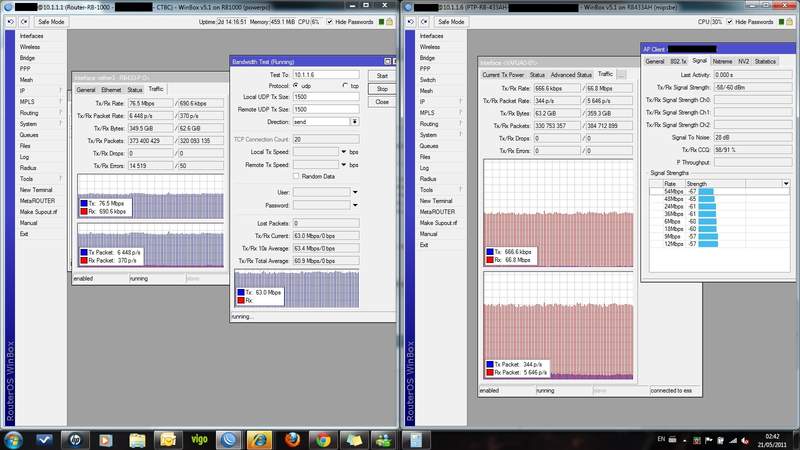Open the notepad document taskbar icon
This screenshot has height=450, width=800.
point(416,440)
